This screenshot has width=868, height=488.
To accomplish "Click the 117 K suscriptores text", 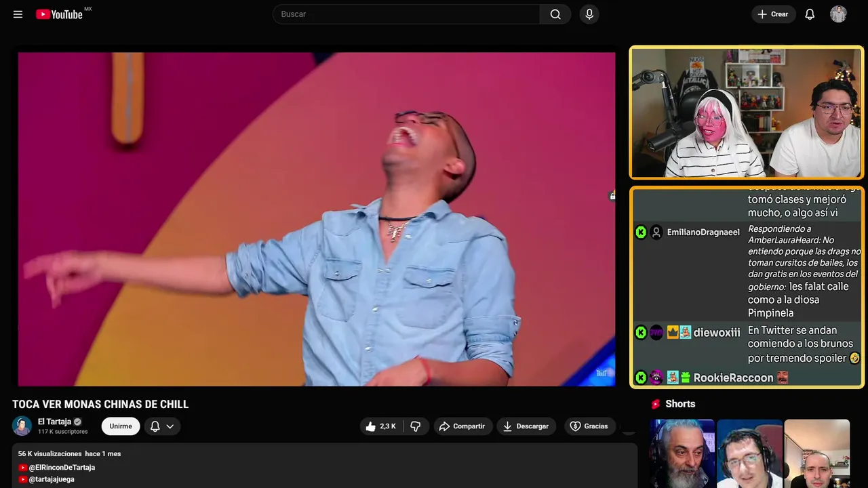I will (63, 432).
